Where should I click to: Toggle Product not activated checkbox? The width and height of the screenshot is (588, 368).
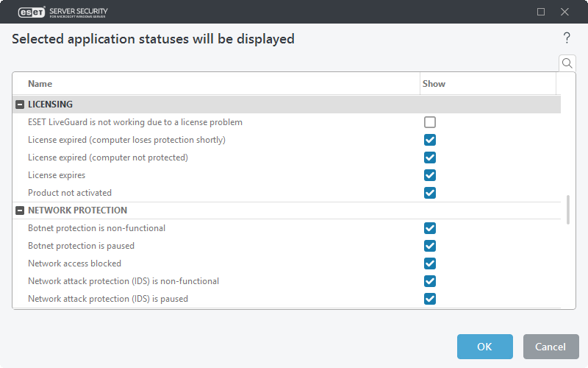click(430, 193)
